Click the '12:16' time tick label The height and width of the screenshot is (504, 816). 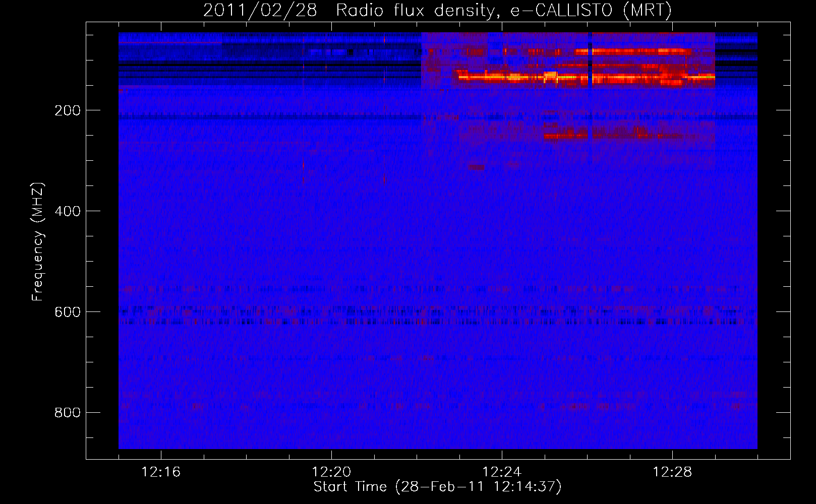point(161,472)
